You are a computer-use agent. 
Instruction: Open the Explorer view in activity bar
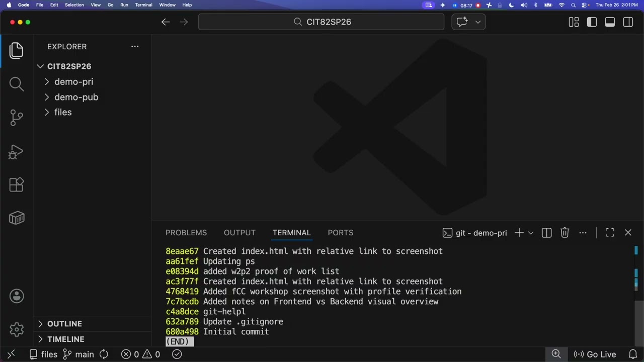pos(17,50)
